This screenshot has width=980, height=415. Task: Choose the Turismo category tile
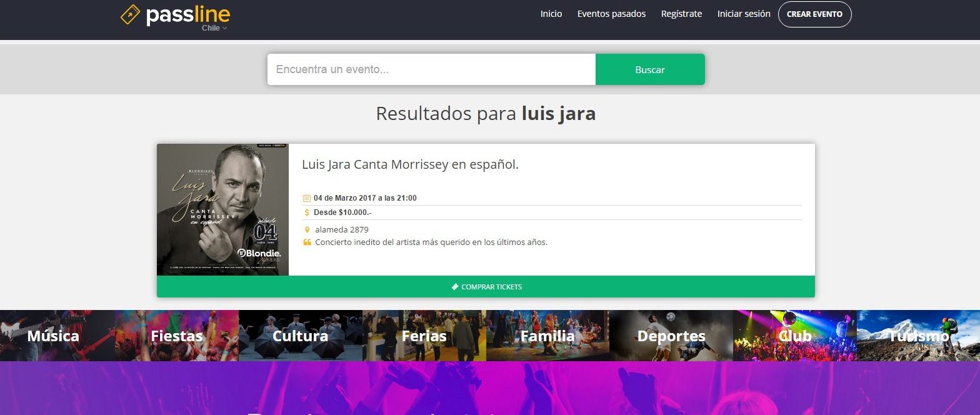coord(918,336)
